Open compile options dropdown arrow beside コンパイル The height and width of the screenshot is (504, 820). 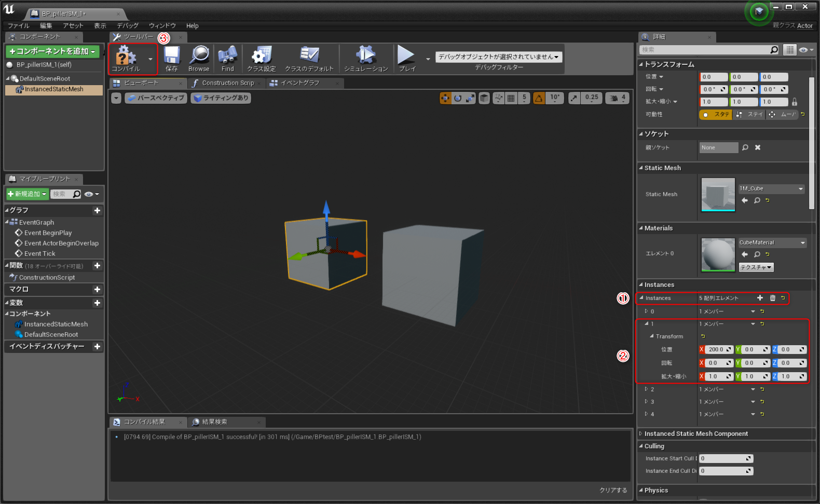coord(151,59)
